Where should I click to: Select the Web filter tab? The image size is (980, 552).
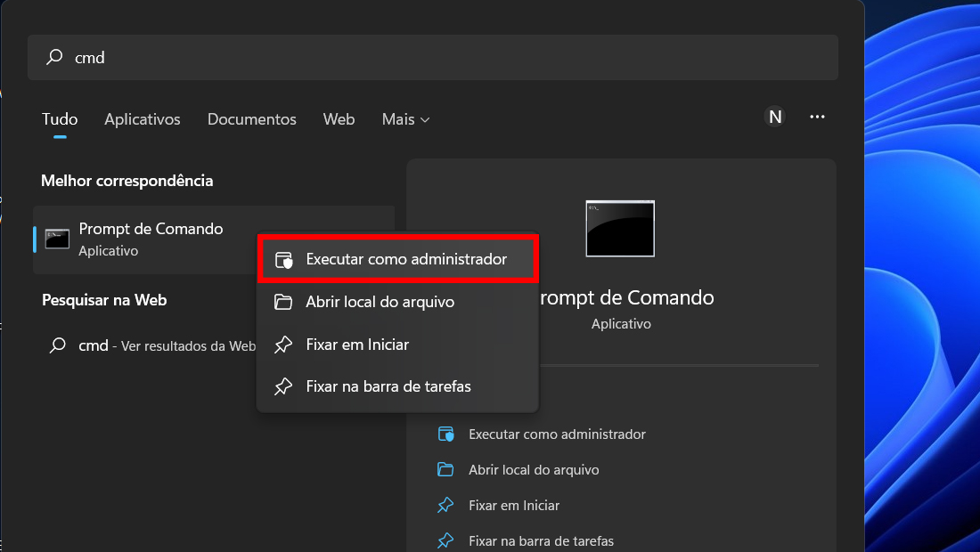click(x=339, y=119)
